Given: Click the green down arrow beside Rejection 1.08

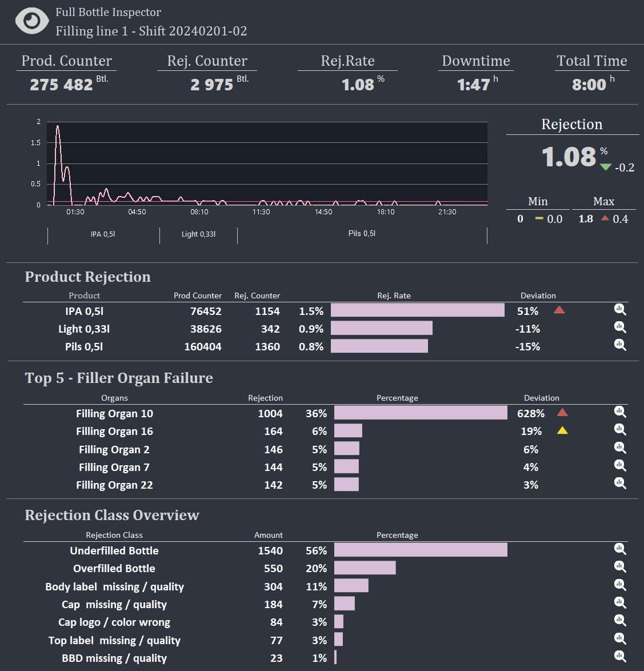Looking at the screenshot, I should pos(606,167).
